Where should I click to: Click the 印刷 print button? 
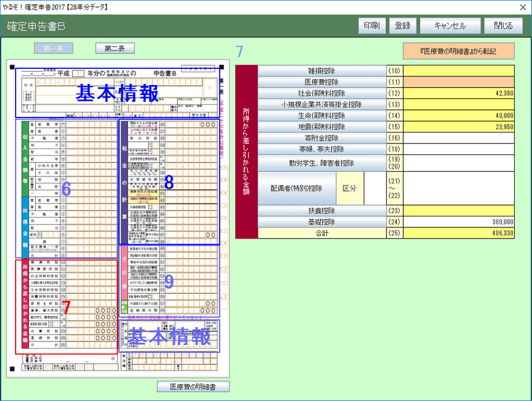[x=372, y=25]
